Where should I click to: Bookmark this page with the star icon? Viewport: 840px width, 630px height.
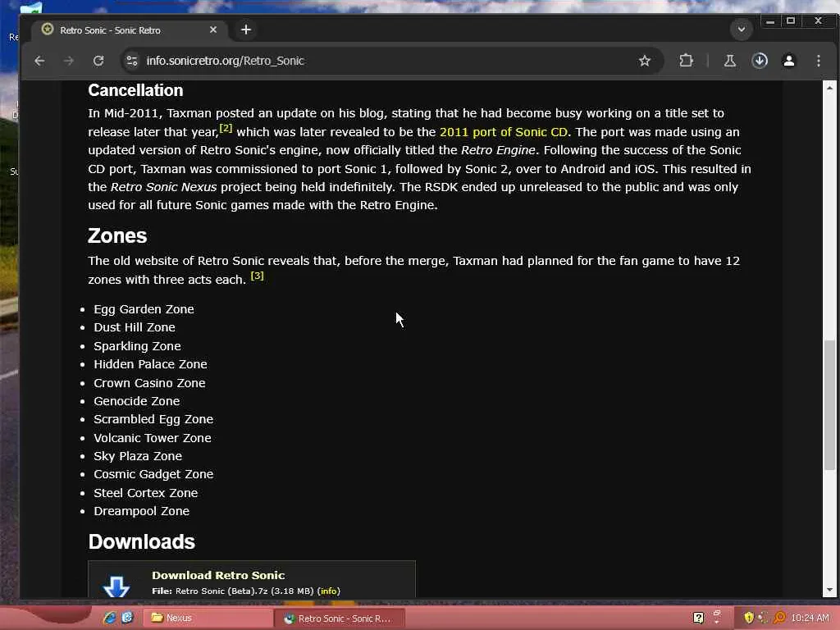click(645, 61)
